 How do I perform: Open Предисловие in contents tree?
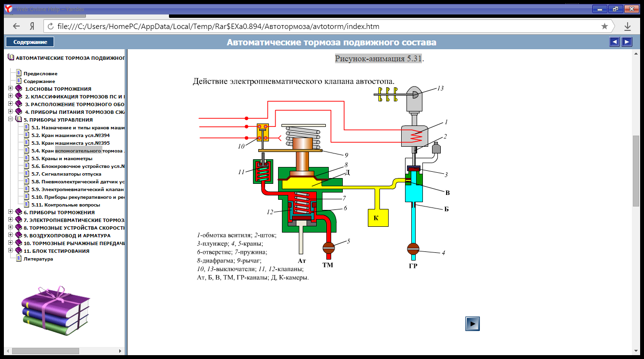(x=41, y=74)
